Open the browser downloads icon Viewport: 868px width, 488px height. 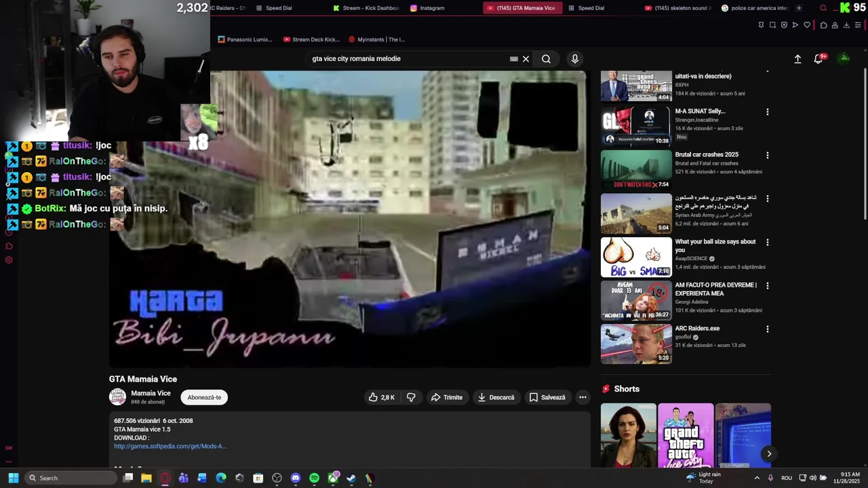846,25
